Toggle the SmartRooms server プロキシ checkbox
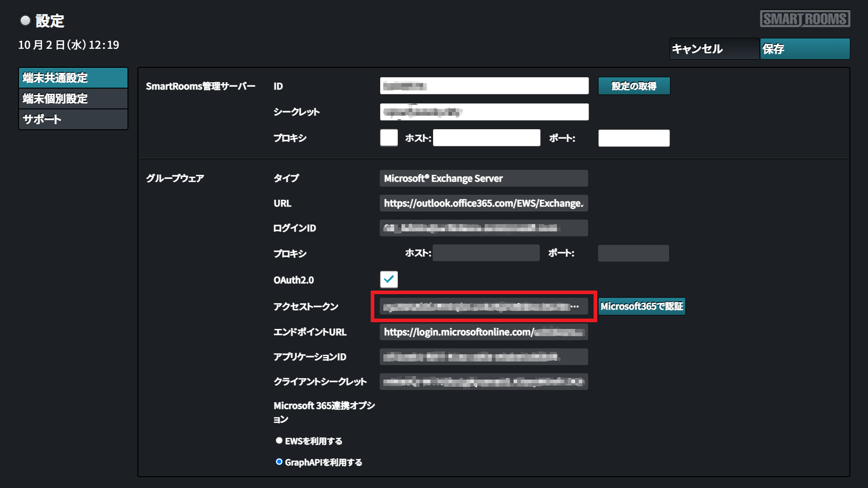Image resolution: width=868 pixels, height=488 pixels. pos(389,138)
